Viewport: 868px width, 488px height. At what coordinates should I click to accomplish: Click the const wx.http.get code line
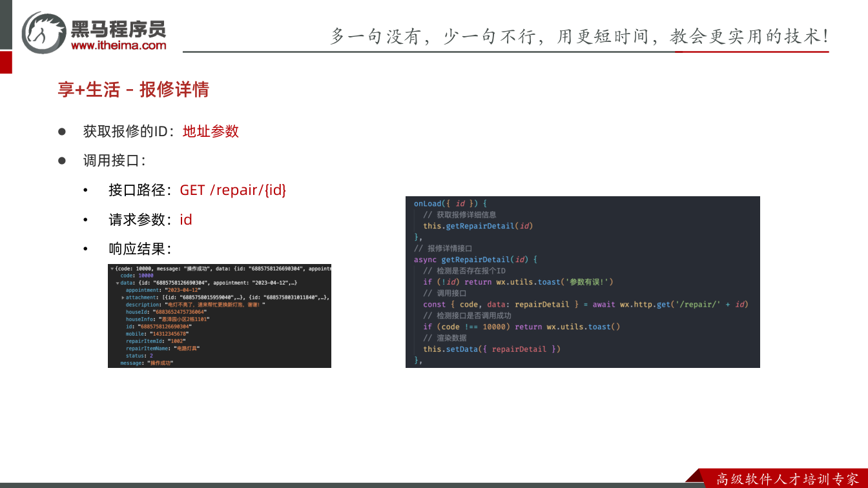tap(585, 304)
